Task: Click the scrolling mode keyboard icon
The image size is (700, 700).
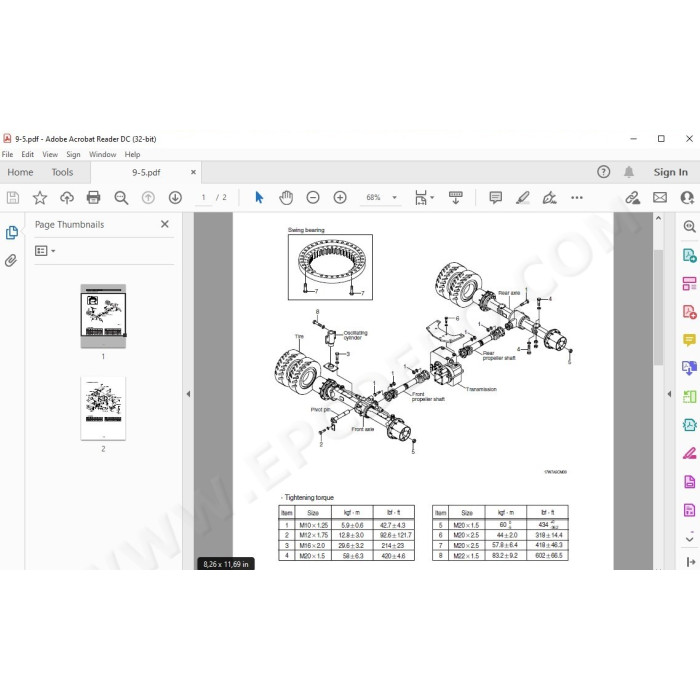Action: pos(455,197)
